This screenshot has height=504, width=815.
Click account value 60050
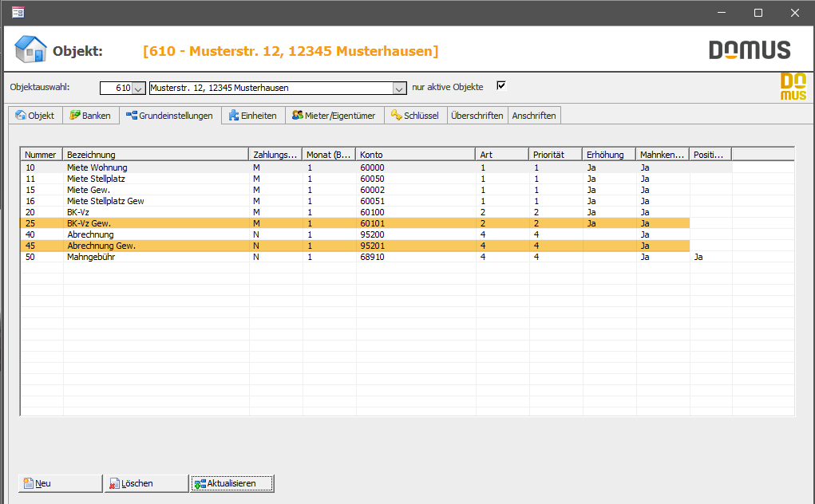click(372, 179)
